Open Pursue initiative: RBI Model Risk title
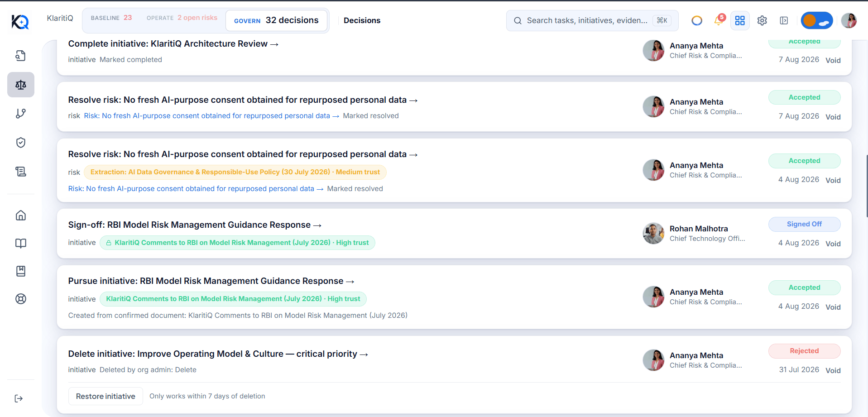This screenshot has width=868, height=417. (x=211, y=281)
